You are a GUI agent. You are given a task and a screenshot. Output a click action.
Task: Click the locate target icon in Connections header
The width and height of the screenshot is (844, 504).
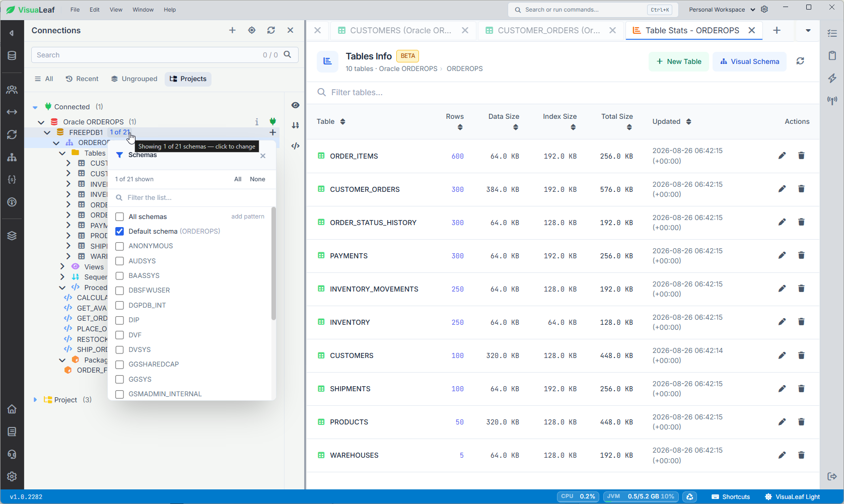252,30
